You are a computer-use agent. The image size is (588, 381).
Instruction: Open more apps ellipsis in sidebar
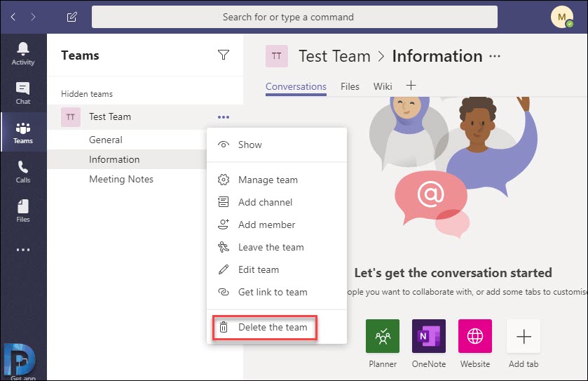(x=23, y=250)
